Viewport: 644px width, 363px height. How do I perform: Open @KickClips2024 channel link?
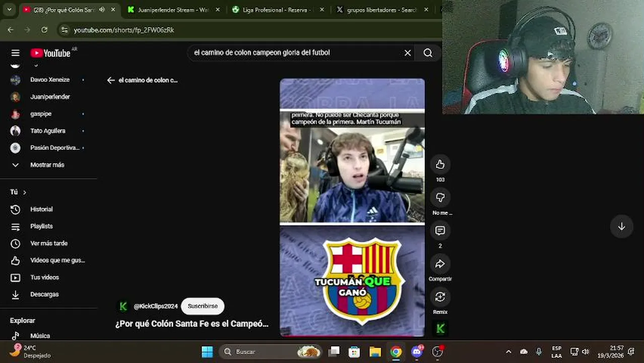click(156, 306)
